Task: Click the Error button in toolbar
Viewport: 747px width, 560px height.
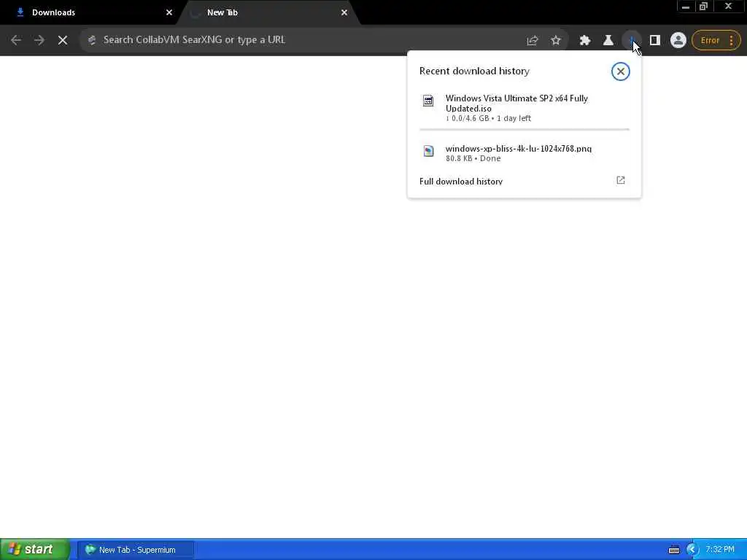Action: coord(709,41)
